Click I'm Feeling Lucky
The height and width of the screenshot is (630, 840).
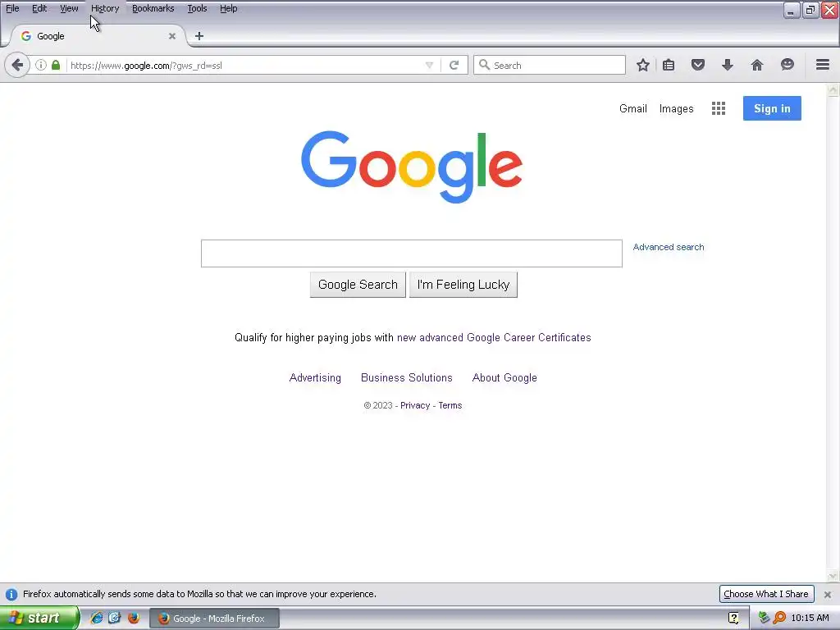463,285
